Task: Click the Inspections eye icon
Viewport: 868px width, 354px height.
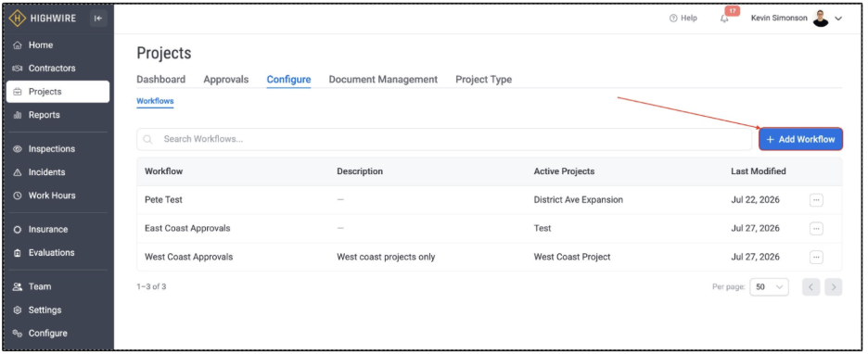Action: click(18, 149)
